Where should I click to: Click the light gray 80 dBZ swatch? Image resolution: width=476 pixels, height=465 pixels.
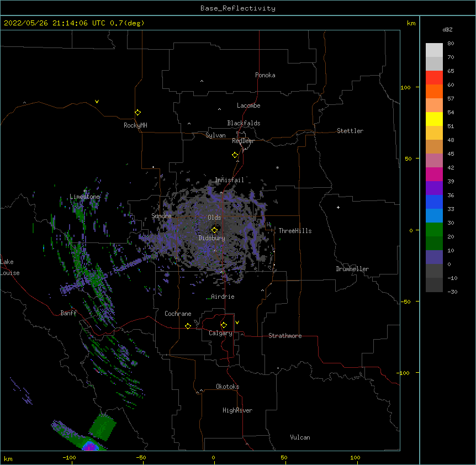(434, 50)
